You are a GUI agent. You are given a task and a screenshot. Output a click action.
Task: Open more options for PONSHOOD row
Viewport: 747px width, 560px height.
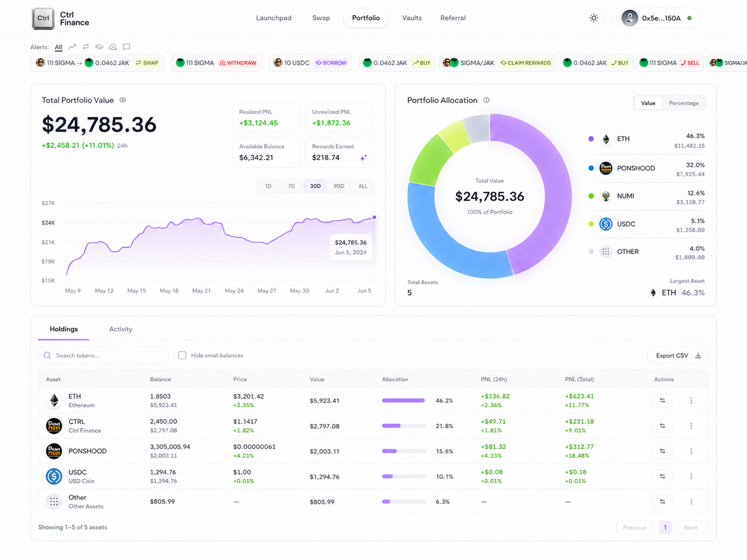pos(691,451)
